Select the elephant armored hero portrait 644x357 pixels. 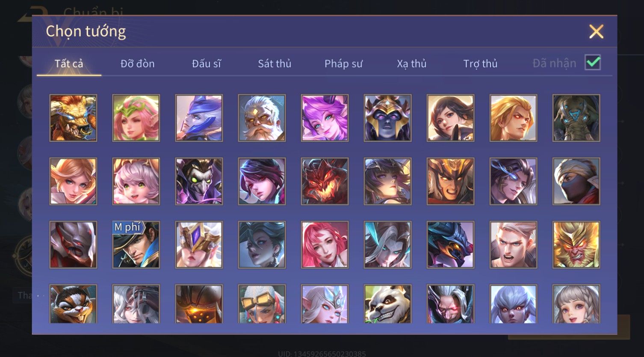[576, 118]
